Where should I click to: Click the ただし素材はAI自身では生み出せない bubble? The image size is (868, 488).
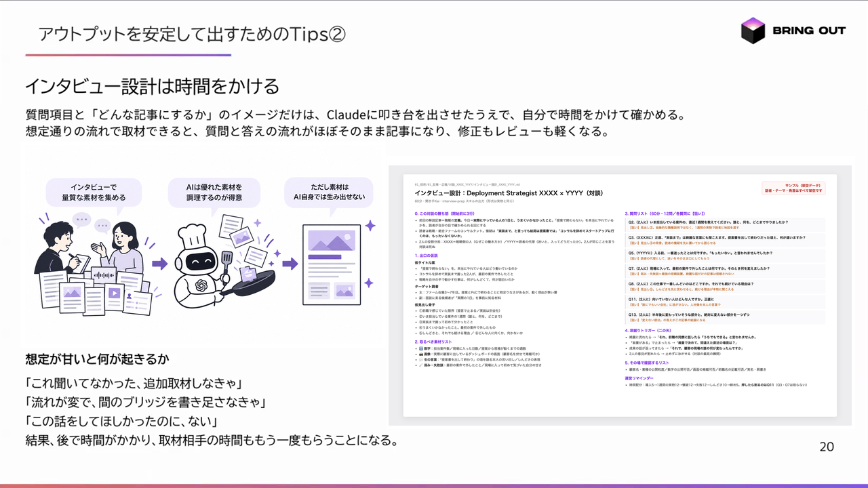329,192
